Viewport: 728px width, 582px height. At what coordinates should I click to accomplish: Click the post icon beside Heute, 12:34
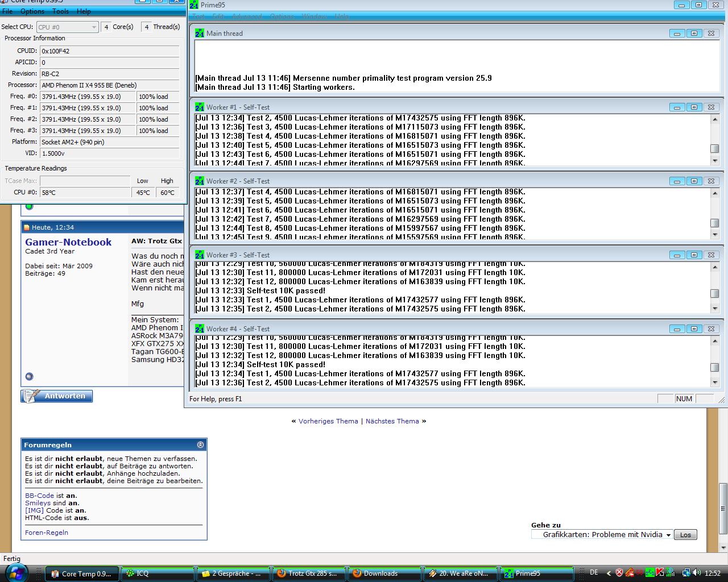pos(27,227)
